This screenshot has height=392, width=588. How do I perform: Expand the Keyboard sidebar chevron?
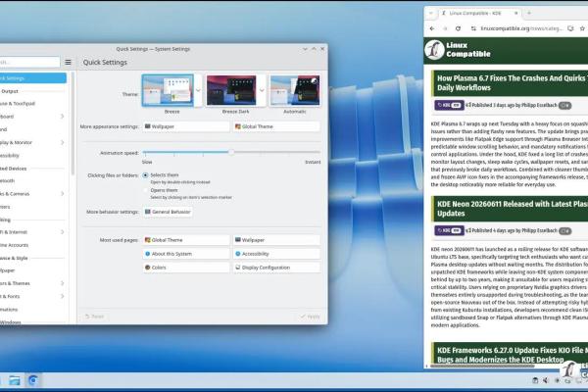[x=63, y=117]
